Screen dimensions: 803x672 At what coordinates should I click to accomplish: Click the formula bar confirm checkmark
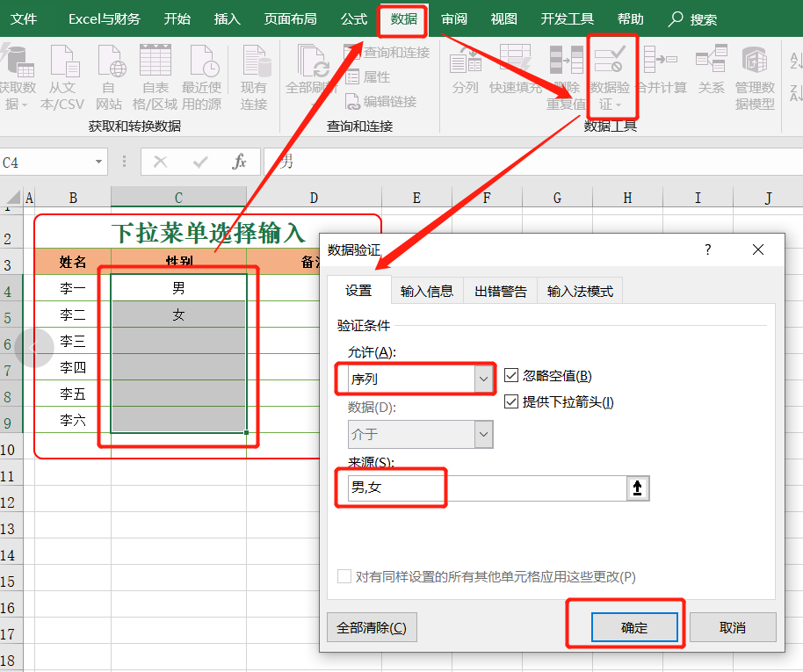pos(200,162)
